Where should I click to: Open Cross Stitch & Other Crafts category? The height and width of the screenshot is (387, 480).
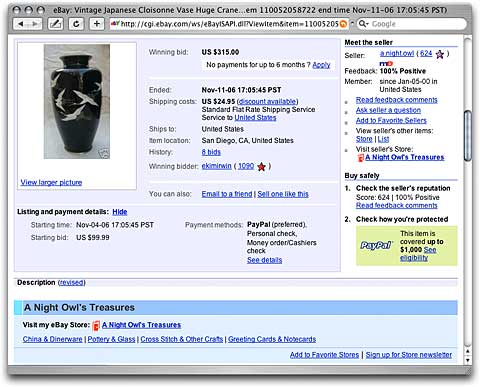click(182, 339)
